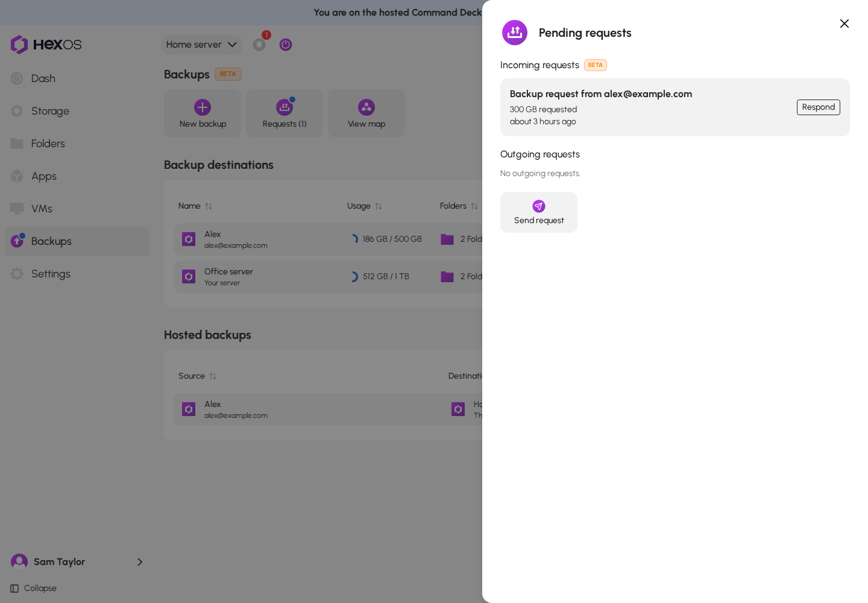Click the Apps sidebar icon
Viewport: 868px width, 603px height.
click(x=17, y=176)
